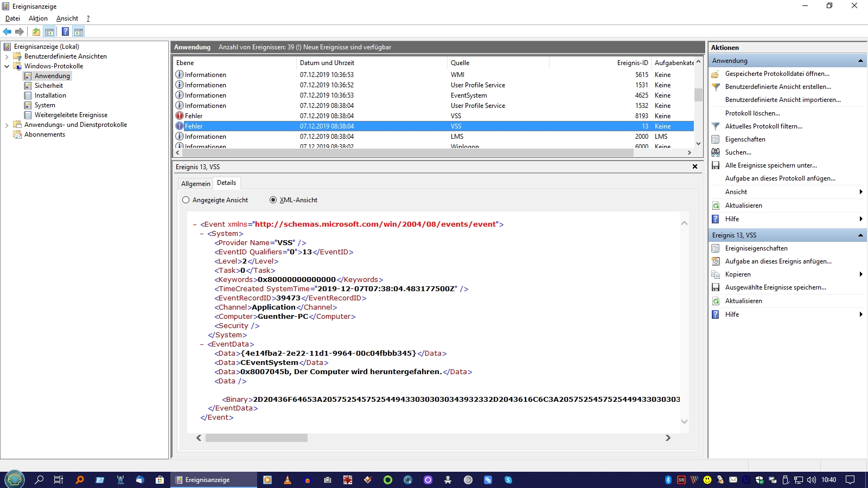Open help from the toolbar question mark icon
The height and width of the screenshot is (488, 868).
(x=65, y=31)
